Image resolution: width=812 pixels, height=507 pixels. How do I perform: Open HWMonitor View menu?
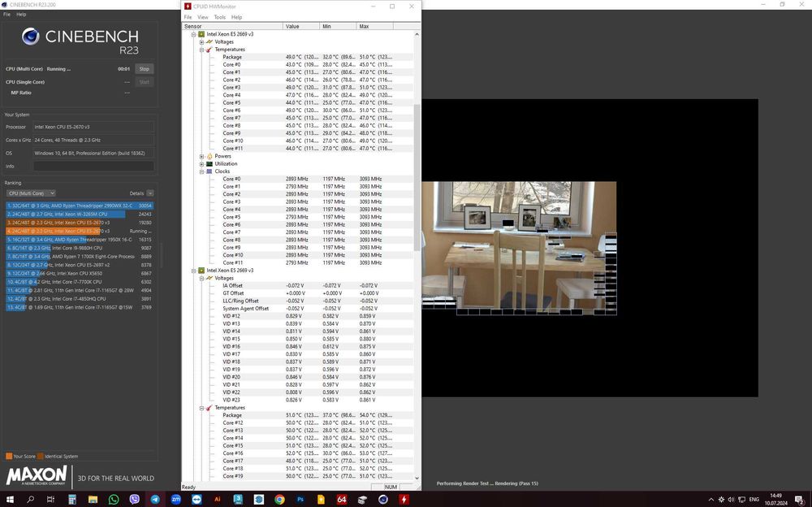tap(202, 17)
